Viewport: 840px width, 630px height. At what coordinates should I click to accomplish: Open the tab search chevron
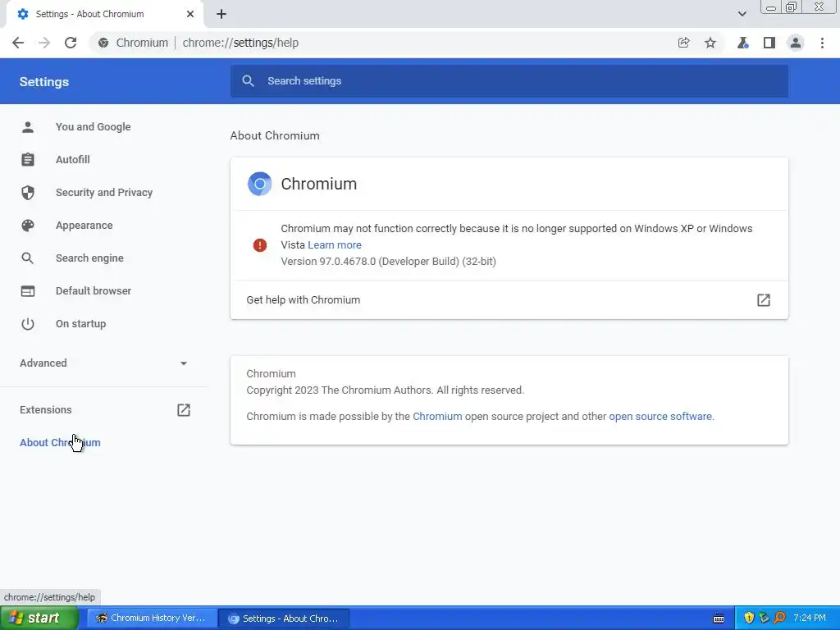coord(742,14)
